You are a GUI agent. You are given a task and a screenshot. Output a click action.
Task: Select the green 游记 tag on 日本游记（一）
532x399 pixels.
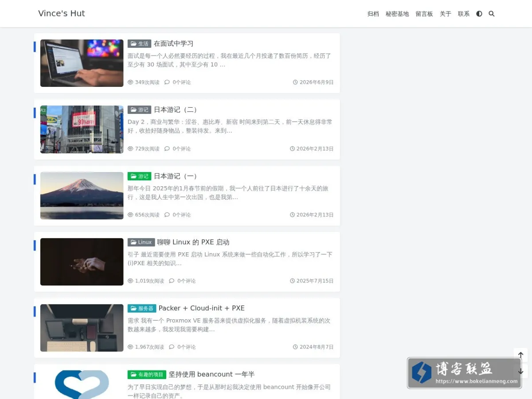click(139, 176)
